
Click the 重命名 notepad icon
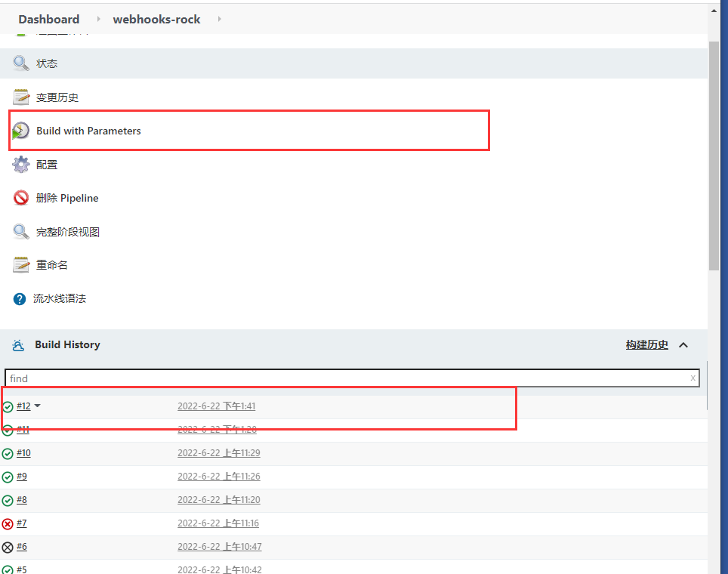(x=21, y=264)
